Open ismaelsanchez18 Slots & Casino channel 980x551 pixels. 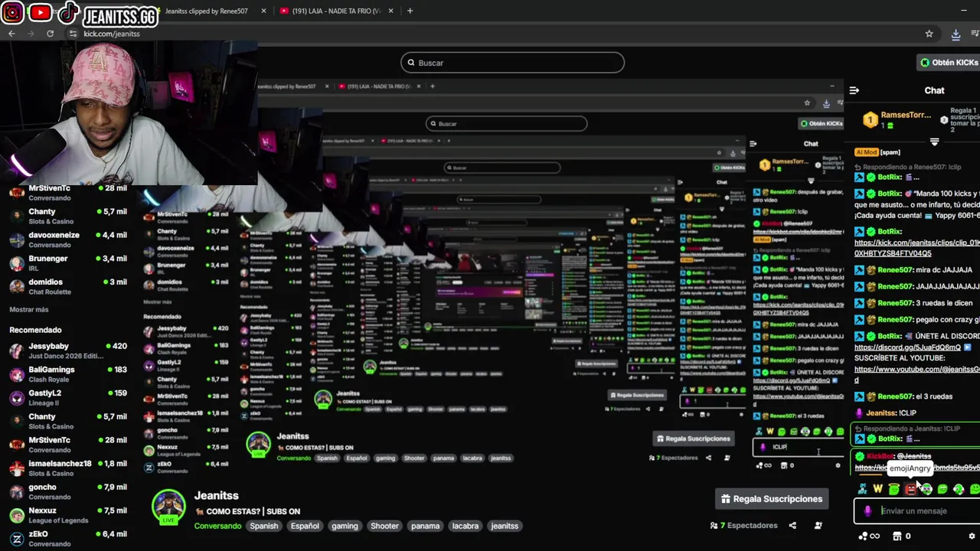click(x=69, y=468)
